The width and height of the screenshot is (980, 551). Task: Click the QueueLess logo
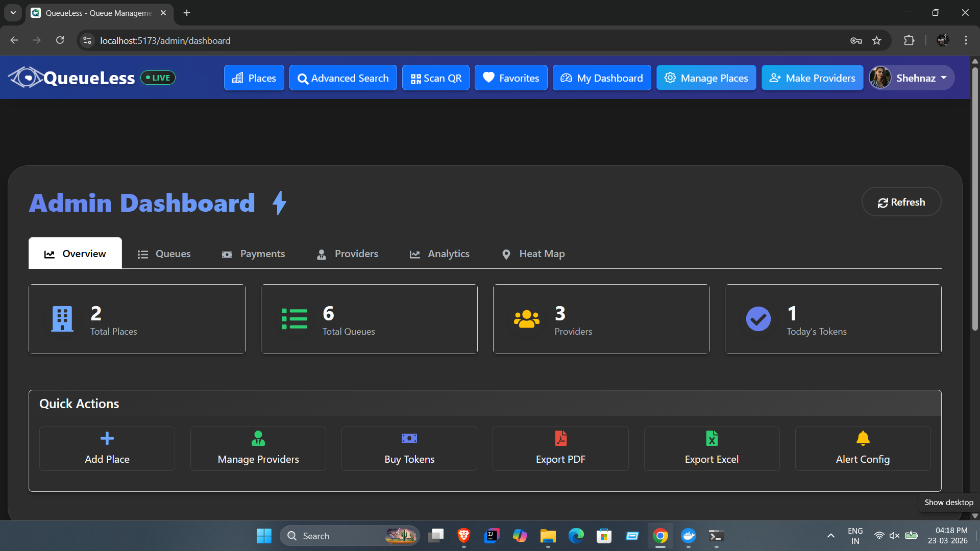71,78
